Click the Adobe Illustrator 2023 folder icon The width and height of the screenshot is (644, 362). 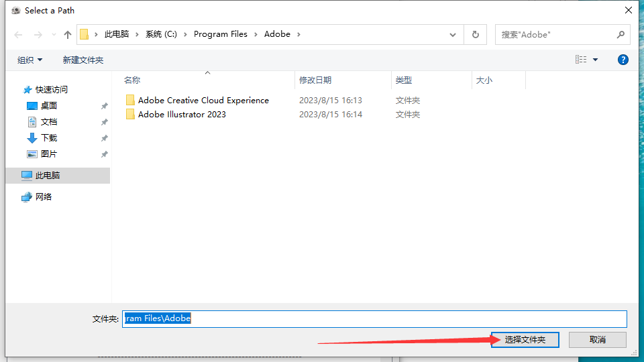click(x=130, y=115)
